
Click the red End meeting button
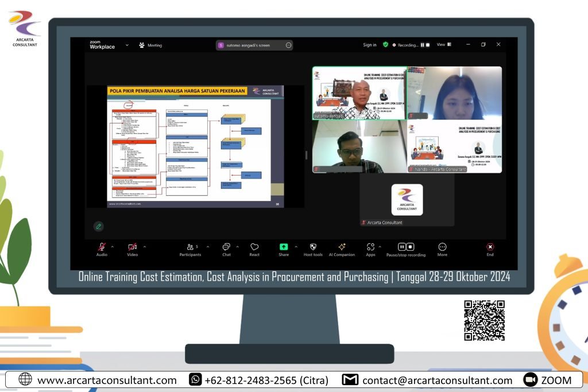coord(490,247)
